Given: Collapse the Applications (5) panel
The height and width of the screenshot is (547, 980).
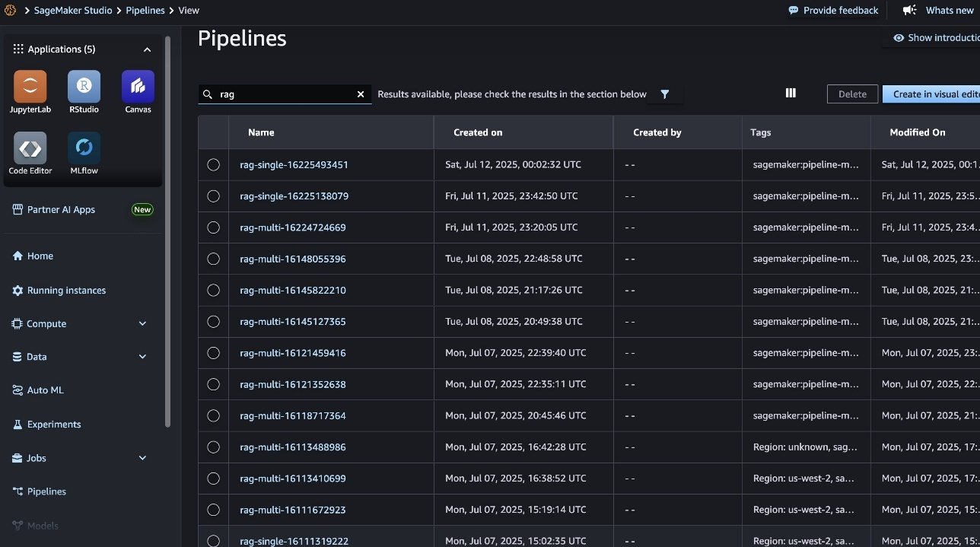Looking at the screenshot, I should click(147, 49).
